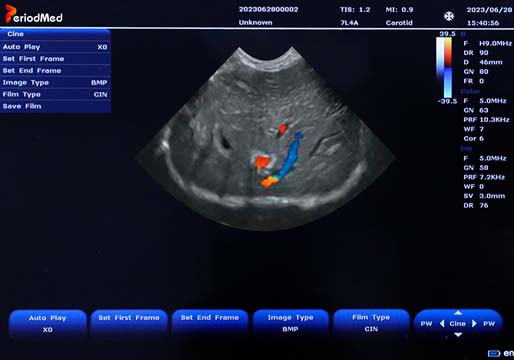Click the bottom Image Type BMP button
The height and width of the screenshot is (360, 514).
(x=291, y=323)
